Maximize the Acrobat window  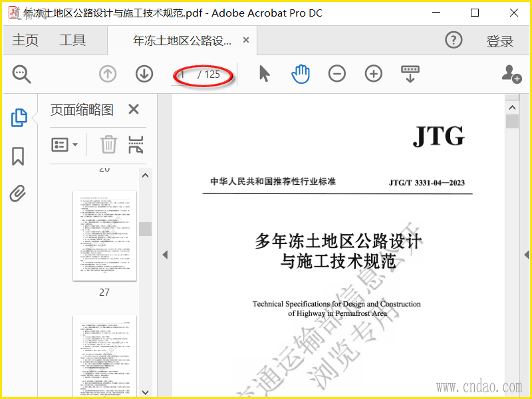pos(475,13)
